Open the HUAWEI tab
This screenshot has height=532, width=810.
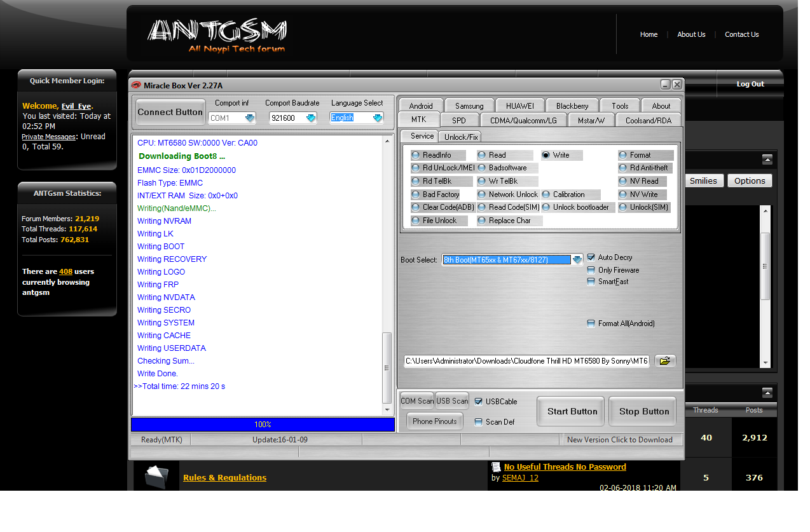click(520, 106)
